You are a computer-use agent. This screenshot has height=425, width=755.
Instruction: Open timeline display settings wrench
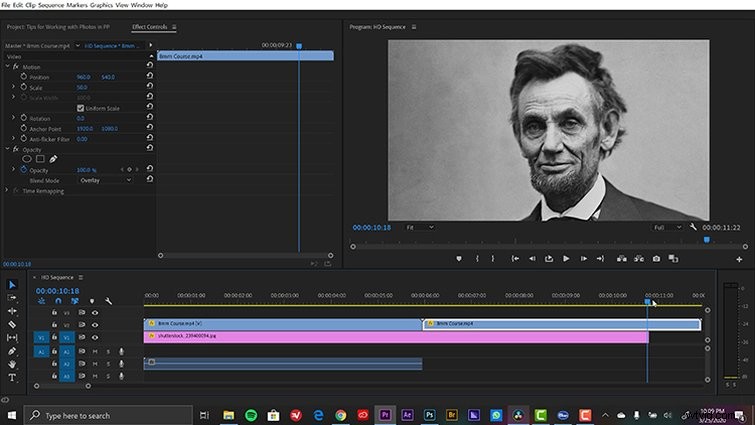pyautogui.click(x=108, y=301)
